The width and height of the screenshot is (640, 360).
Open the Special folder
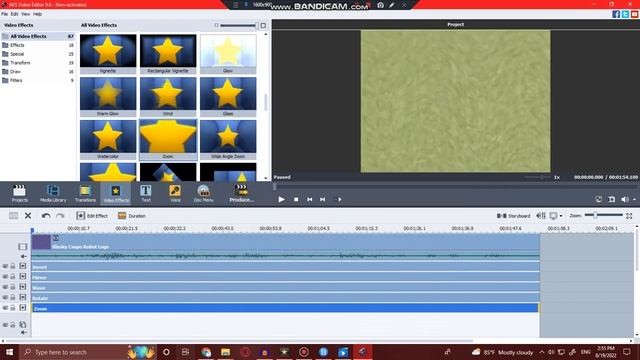click(38, 54)
